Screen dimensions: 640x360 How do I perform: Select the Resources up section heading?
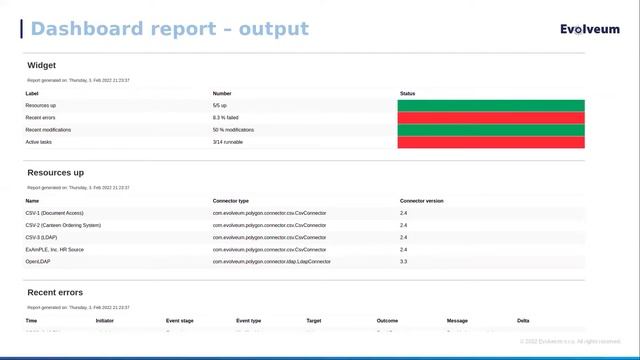56,173
